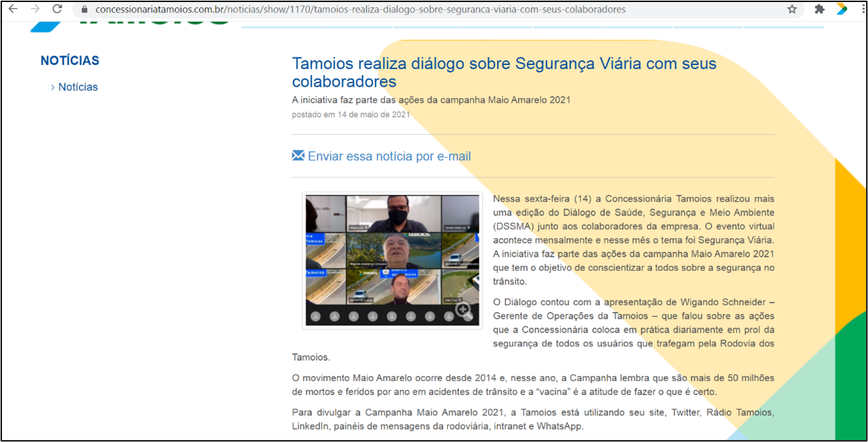Click the subtitle about campanha Maio Amarelo 2021
Screen dimensions: 868x442
(x=431, y=100)
